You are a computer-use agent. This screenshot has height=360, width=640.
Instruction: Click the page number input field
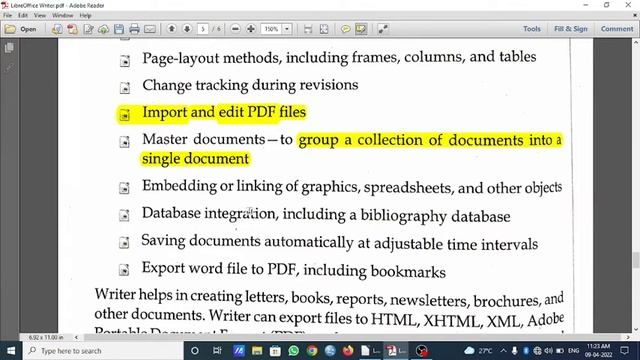click(203, 29)
